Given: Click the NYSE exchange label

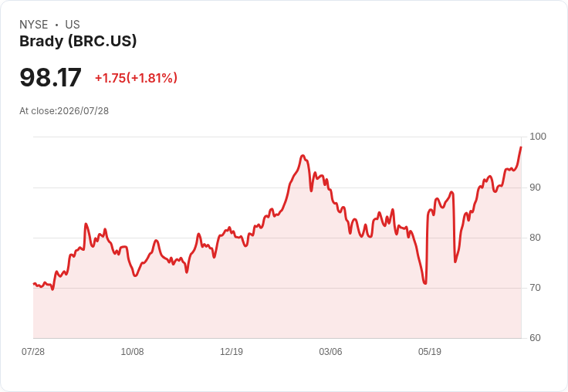Looking at the screenshot, I should (x=34, y=25).
